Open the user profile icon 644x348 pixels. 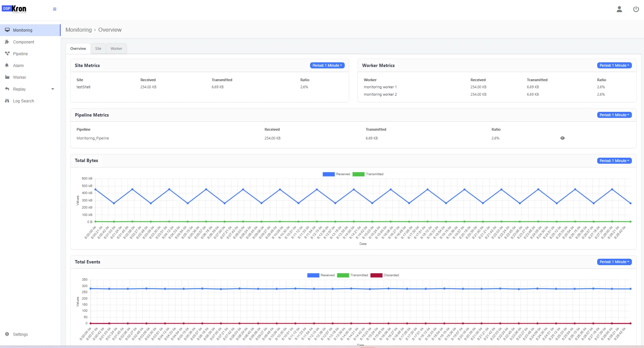click(x=619, y=9)
